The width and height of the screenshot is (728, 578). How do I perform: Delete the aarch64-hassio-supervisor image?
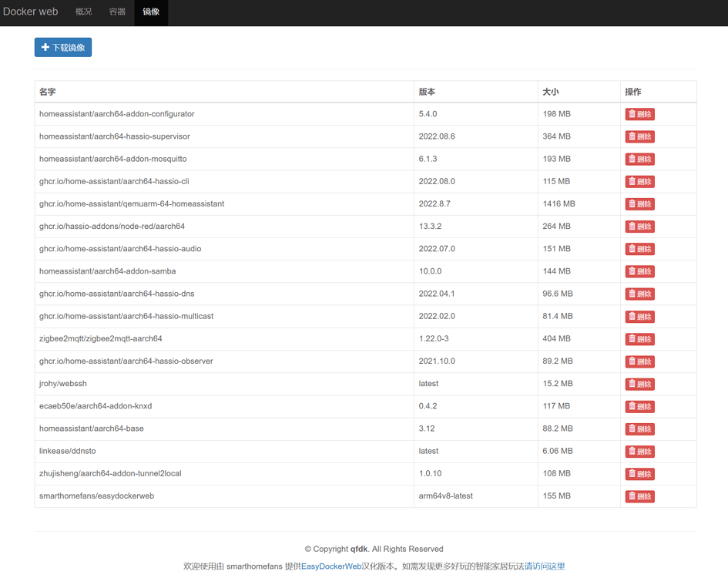[x=639, y=136]
